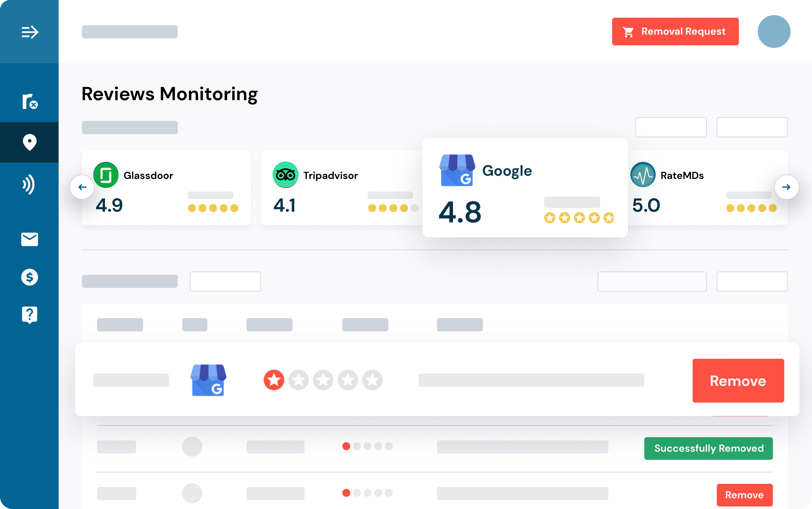Image resolution: width=812 pixels, height=509 pixels.
Task: Open the billing dollar icon in sidebar
Action: click(x=29, y=277)
